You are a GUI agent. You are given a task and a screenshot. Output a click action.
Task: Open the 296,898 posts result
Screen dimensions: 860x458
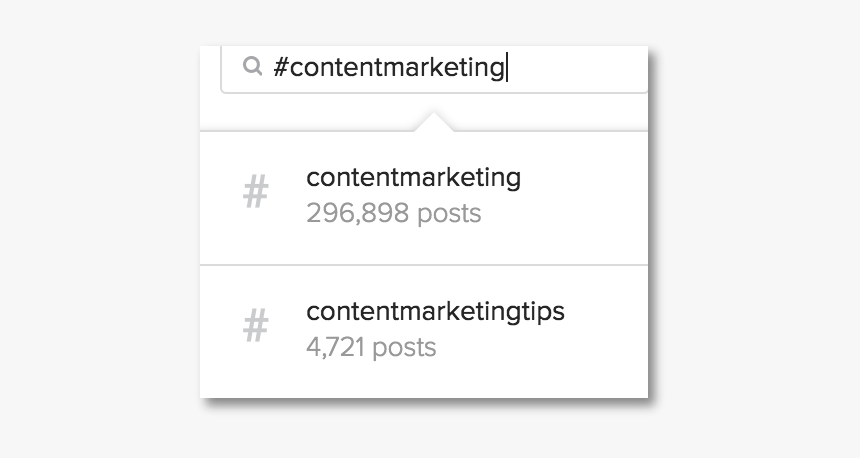click(393, 213)
